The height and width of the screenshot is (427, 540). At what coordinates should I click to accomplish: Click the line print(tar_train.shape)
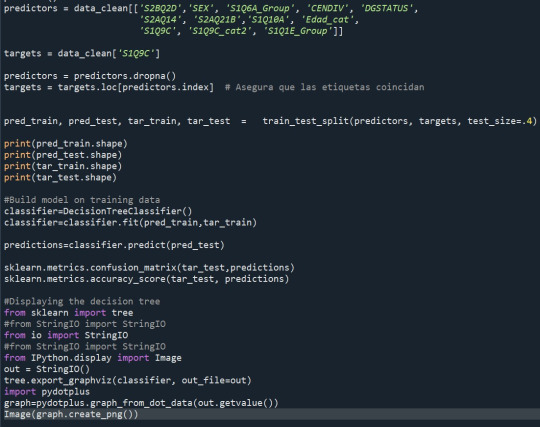pos(63,166)
